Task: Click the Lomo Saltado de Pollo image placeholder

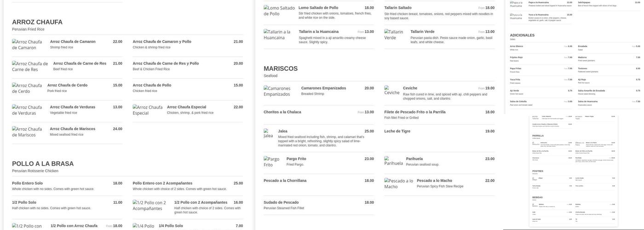Action: click(x=279, y=11)
